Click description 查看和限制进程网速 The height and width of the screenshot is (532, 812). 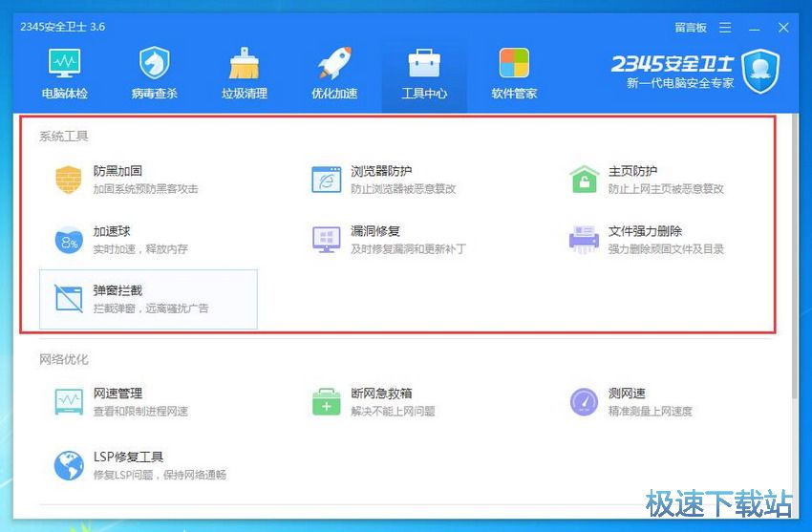click(140, 412)
